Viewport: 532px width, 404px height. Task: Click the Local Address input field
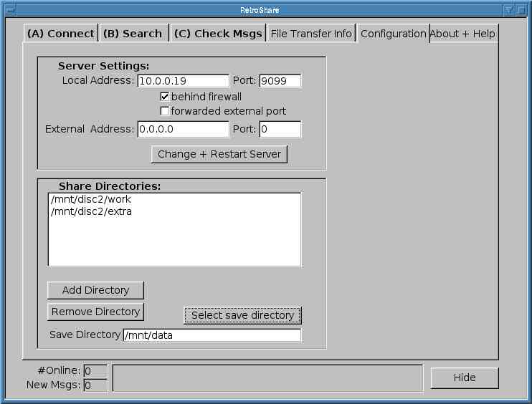pos(183,81)
